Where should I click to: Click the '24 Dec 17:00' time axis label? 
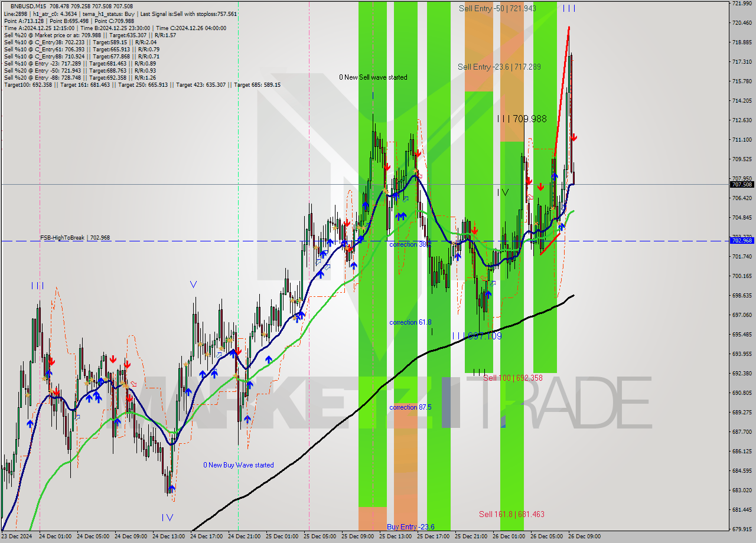click(x=206, y=537)
